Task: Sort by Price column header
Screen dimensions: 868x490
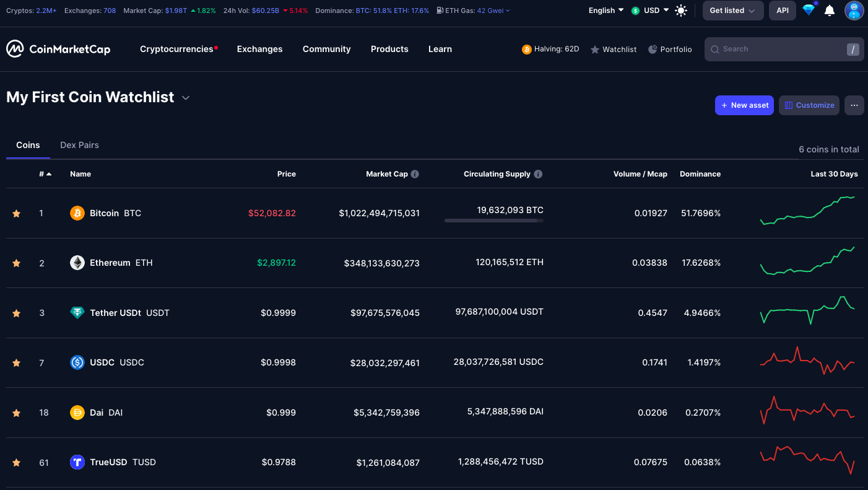Action: click(287, 174)
